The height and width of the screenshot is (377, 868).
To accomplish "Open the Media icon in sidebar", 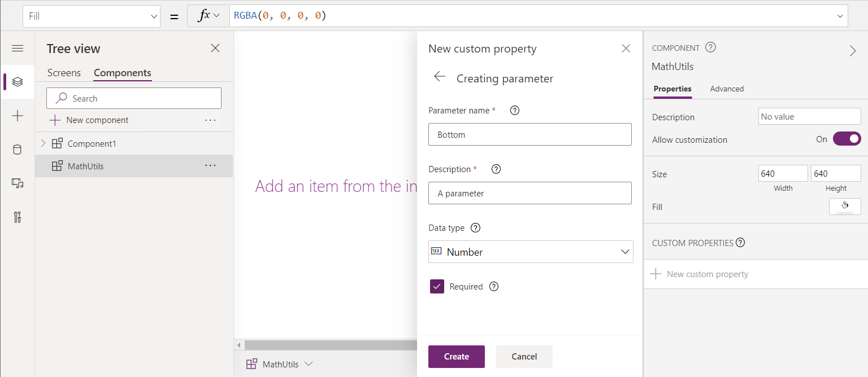I will 18,183.
